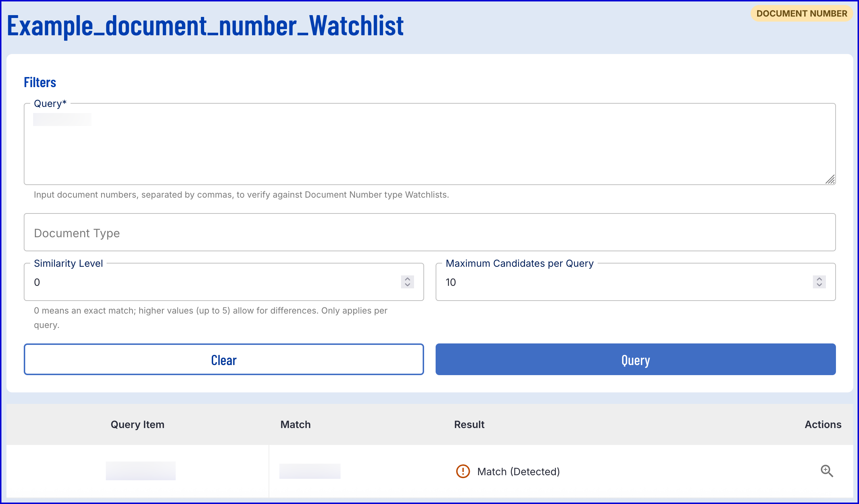The image size is (859, 504).
Task: Click the Actions column header
Action: 823,424
